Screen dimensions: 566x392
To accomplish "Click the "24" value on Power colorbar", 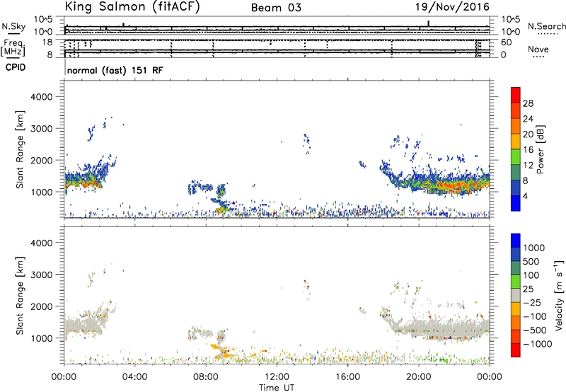I will tap(528, 119).
